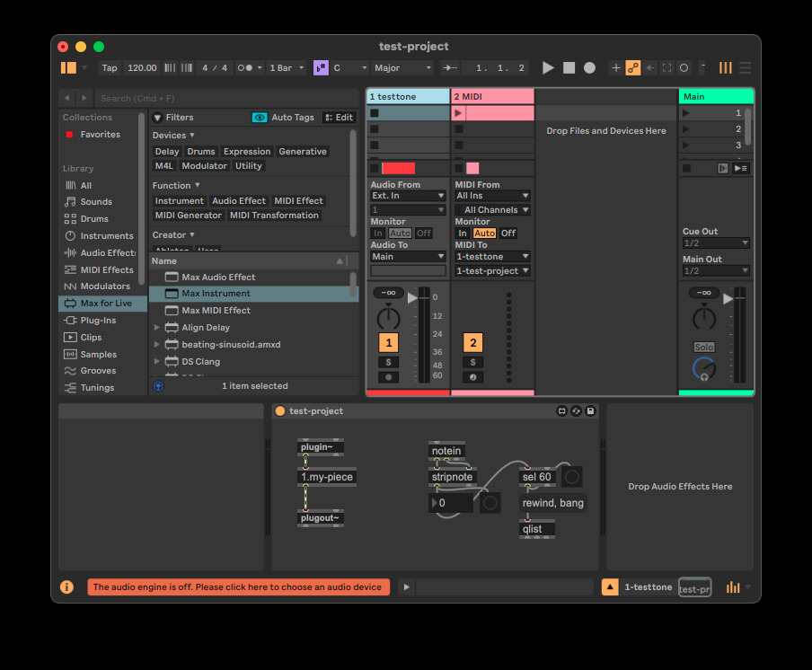This screenshot has height=670, width=812.
Task: Select Max Audio Effect in list
Action: (251, 278)
